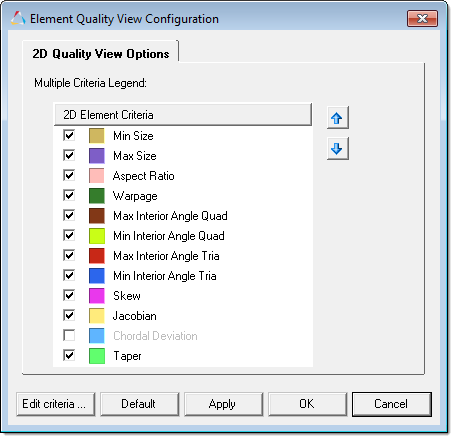
Task: Click the 2D Element Criteria column header
Action: click(x=183, y=115)
